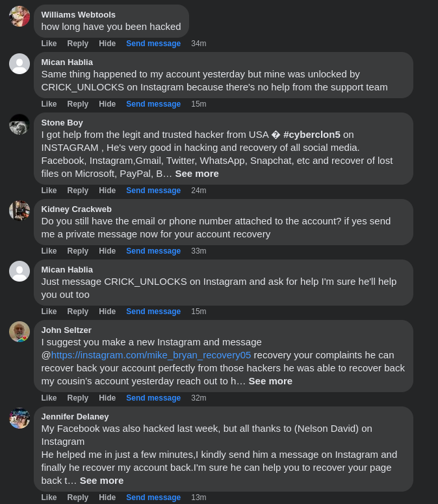This screenshot has height=504, width=438.
Task: Hide Jennifer Delaney's comment
Action: pos(107,497)
